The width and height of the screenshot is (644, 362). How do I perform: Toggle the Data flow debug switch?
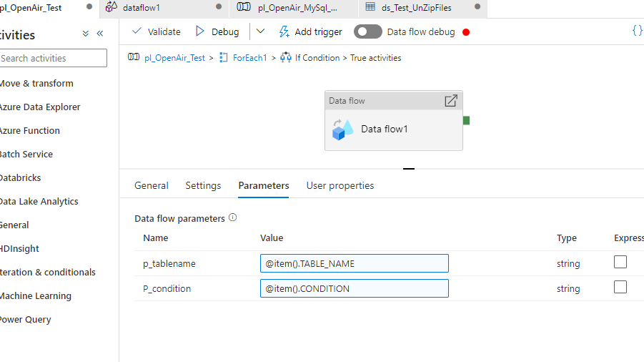[367, 31]
